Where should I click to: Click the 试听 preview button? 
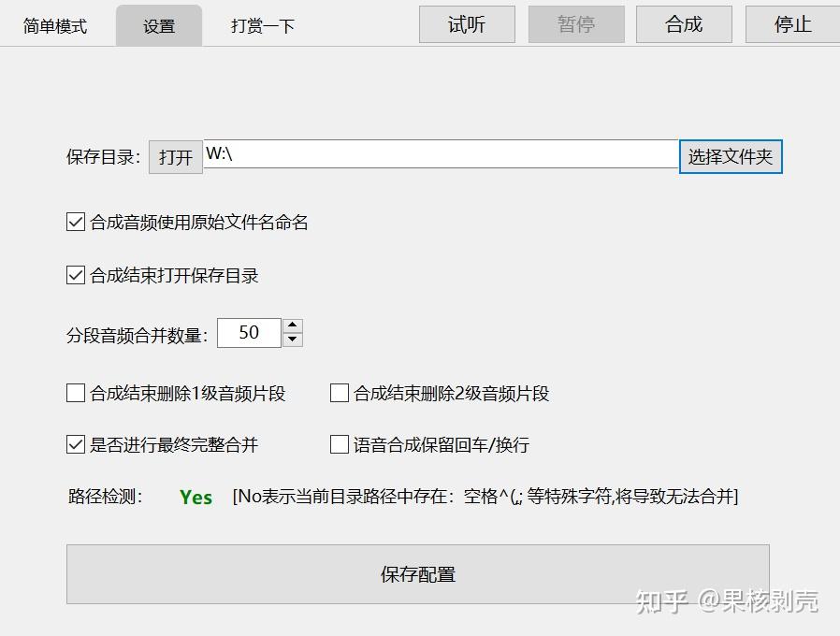click(466, 24)
